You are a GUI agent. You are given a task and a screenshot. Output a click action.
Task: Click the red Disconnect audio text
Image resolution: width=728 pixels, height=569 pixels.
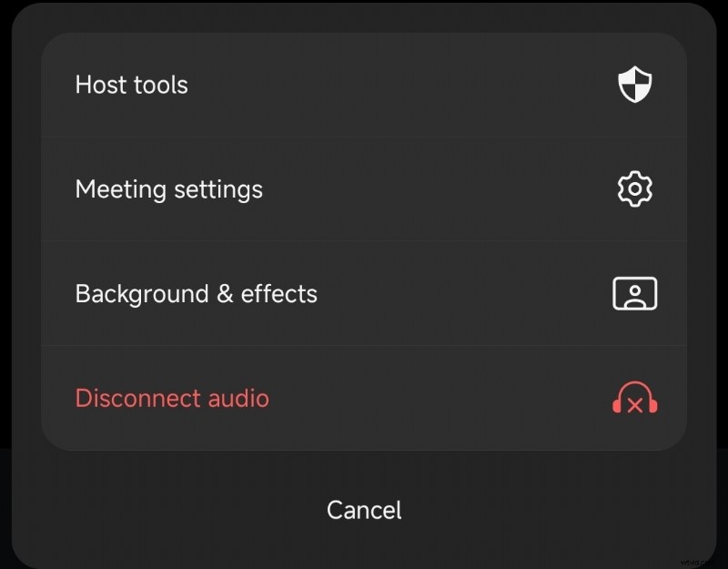[172, 398]
